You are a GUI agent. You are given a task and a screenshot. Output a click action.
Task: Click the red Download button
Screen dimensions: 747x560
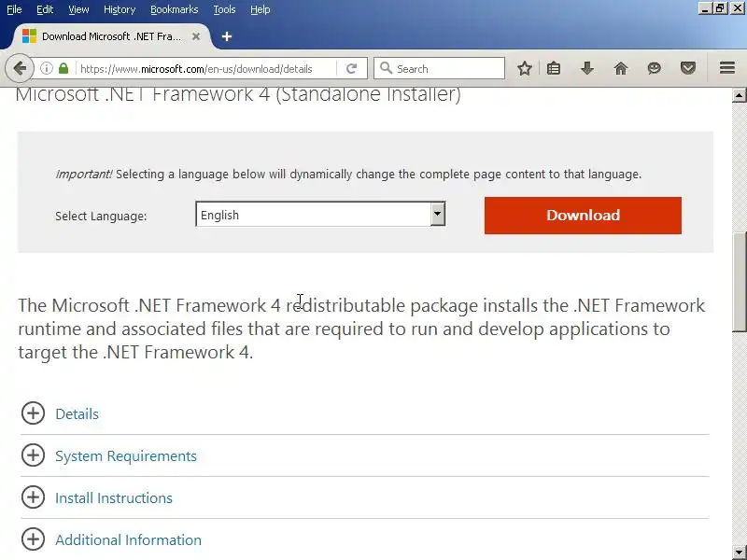tap(583, 215)
